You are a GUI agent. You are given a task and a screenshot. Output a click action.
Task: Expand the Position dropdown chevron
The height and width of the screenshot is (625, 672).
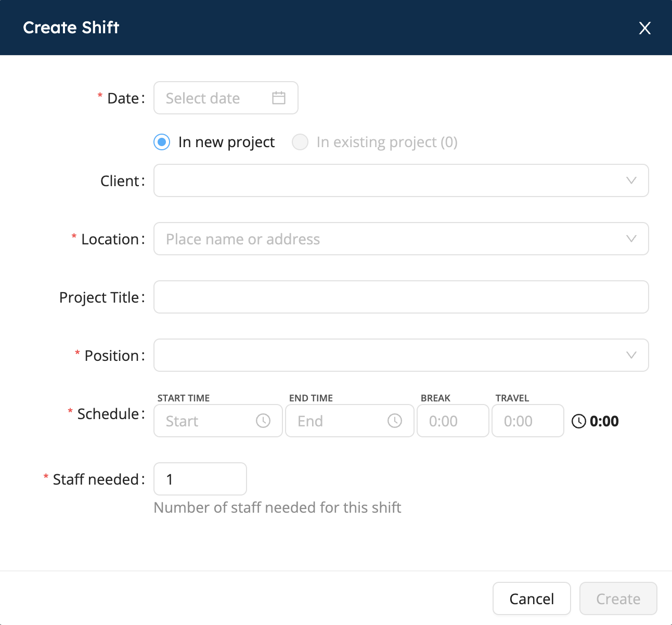coord(631,355)
